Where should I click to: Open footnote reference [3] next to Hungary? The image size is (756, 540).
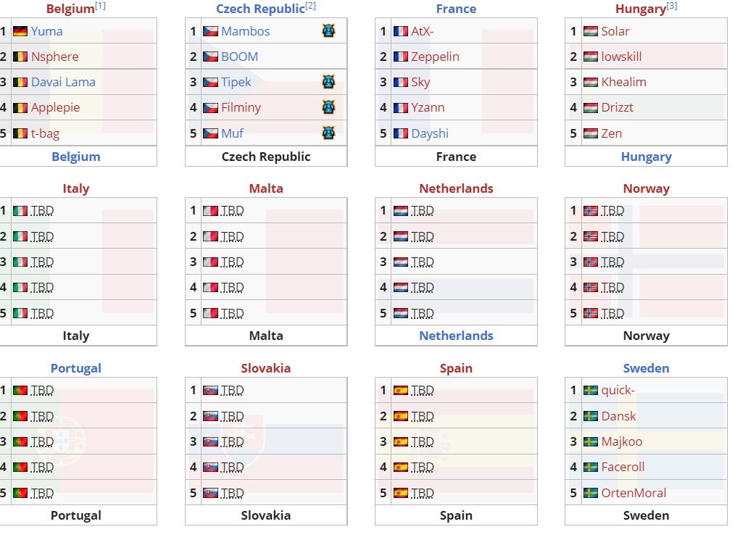pyautogui.click(x=672, y=6)
